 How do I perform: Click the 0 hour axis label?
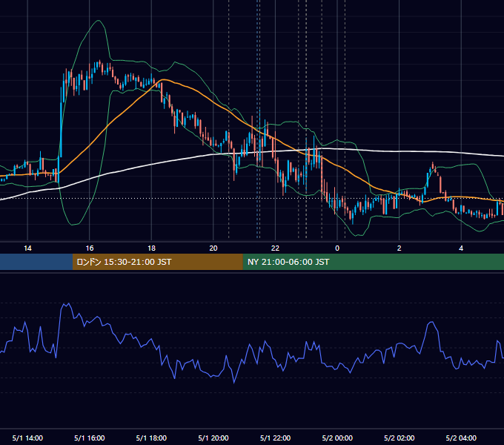coord(337,248)
